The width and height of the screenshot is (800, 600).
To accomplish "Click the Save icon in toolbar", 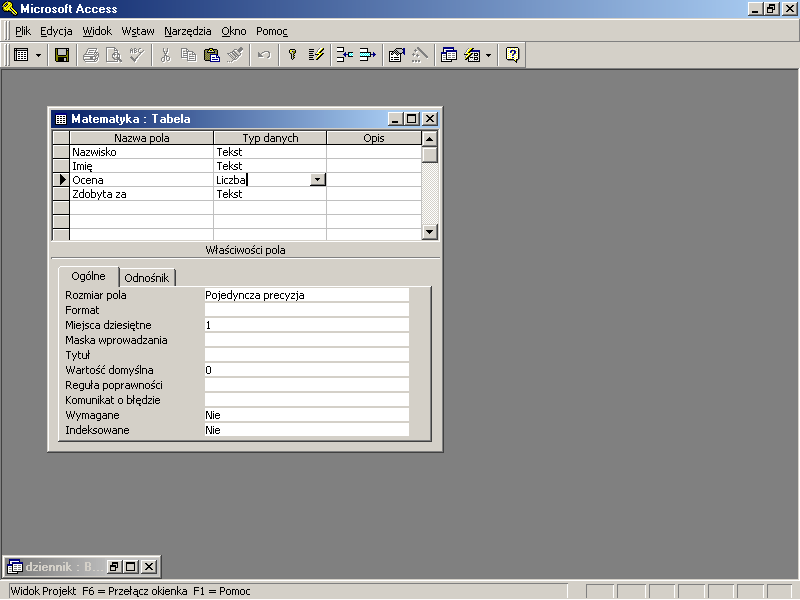I will [x=62, y=55].
